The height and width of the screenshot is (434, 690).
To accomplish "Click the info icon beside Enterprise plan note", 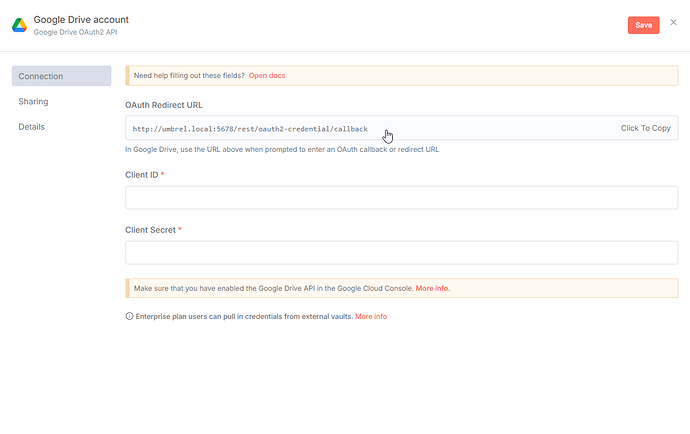I will 129,316.
